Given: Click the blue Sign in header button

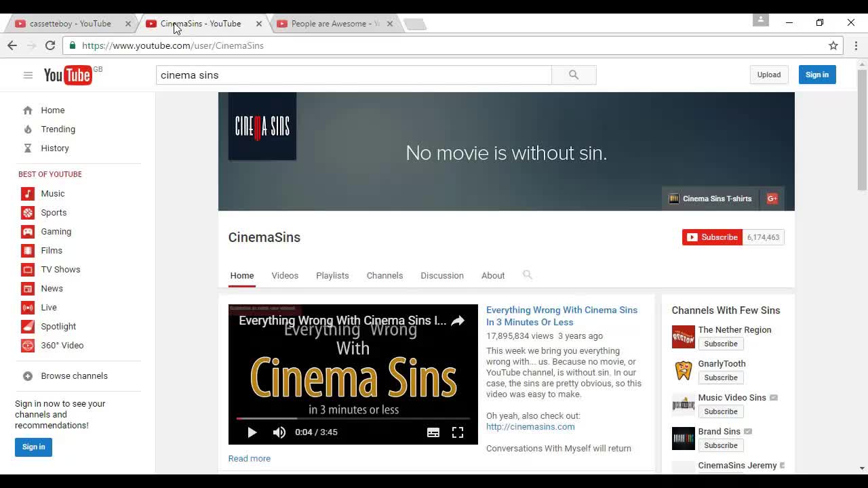Looking at the screenshot, I should 817,75.
